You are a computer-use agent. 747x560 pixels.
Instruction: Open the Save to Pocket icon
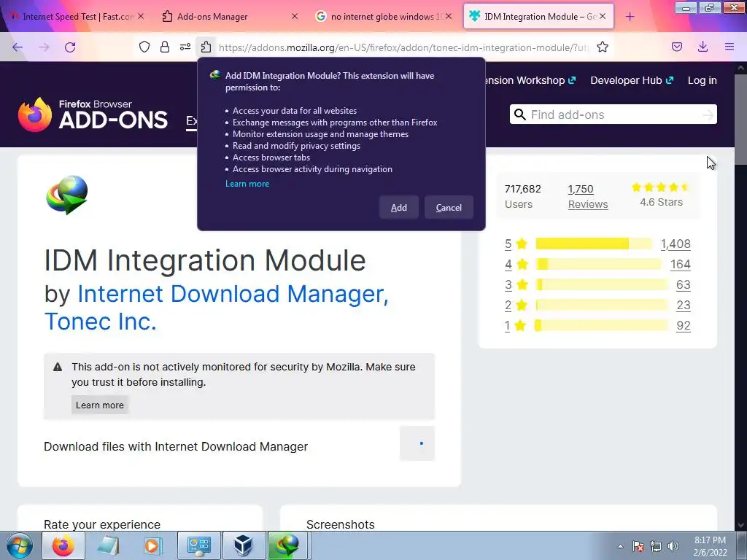coord(677,47)
